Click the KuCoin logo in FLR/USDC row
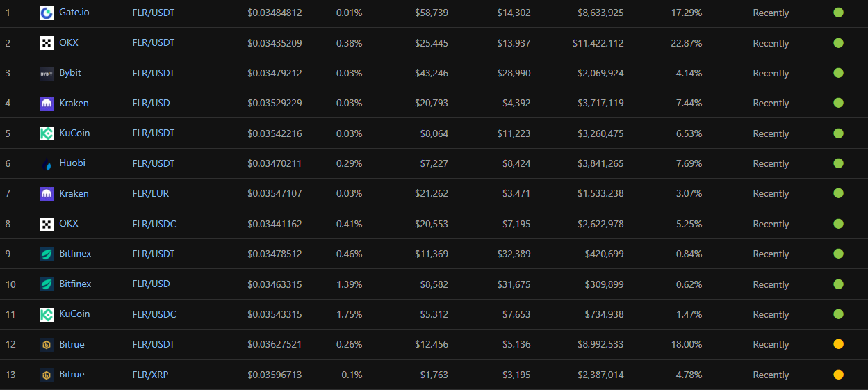This screenshot has height=390, width=868. point(47,314)
